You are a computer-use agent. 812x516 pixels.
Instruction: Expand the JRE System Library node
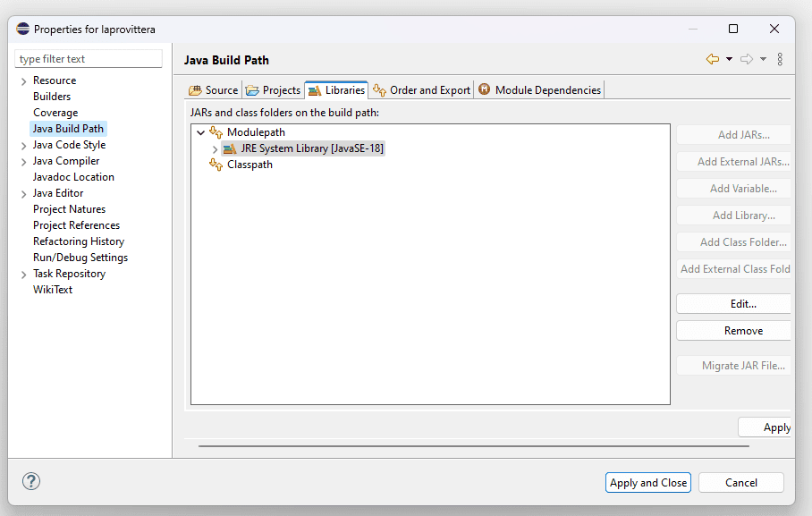coord(215,149)
